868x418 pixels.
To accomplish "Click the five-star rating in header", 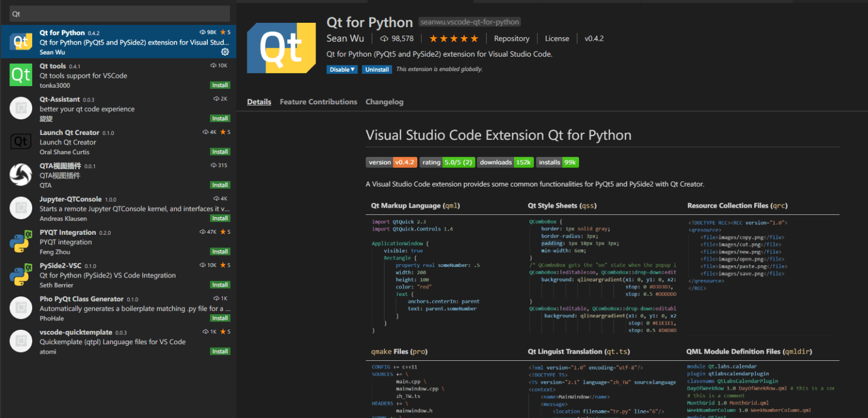I will 453,39.
